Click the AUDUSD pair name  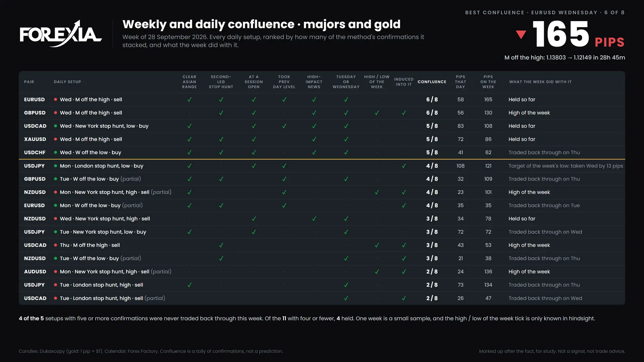point(35,271)
